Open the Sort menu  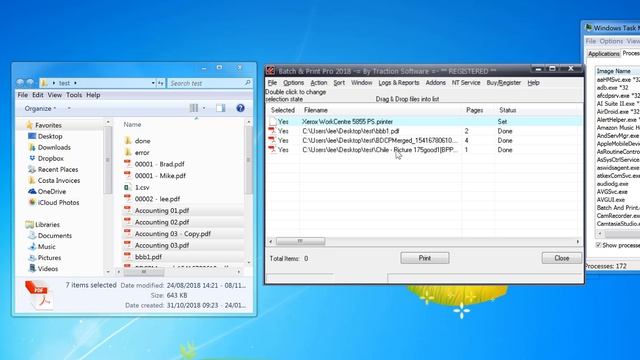coord(339,82)
